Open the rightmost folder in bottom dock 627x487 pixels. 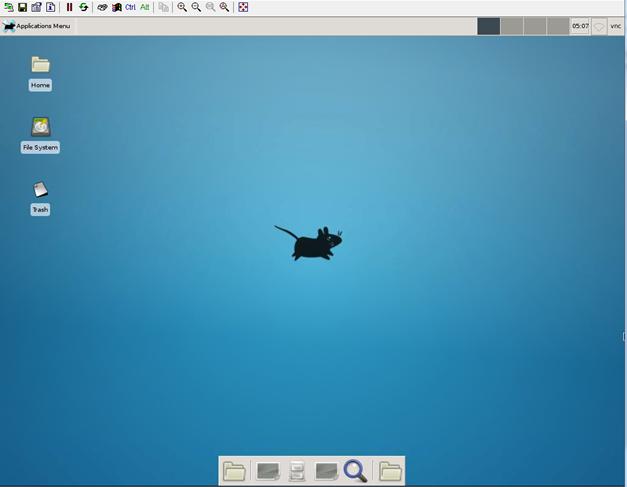coord(390,470)
